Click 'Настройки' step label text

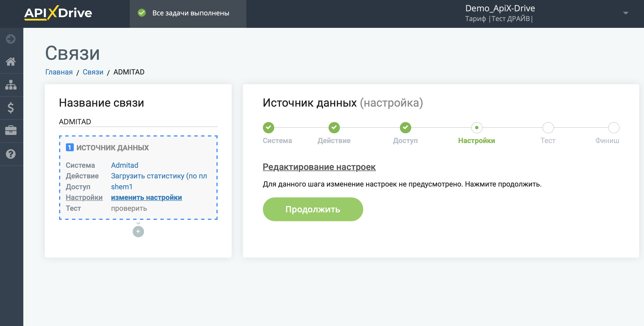476,141
